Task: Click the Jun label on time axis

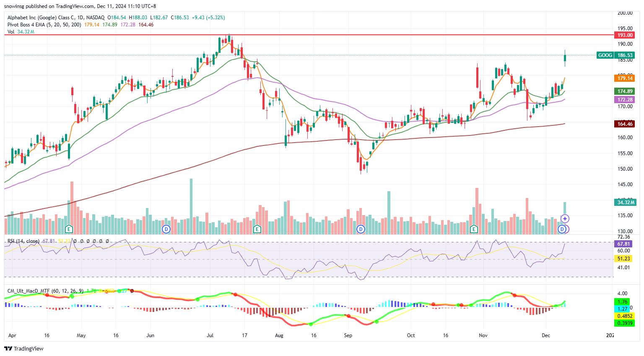Action: pos(151,335)
